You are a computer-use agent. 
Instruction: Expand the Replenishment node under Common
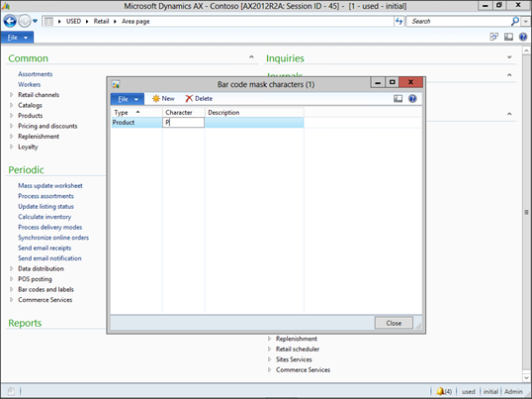12,137
